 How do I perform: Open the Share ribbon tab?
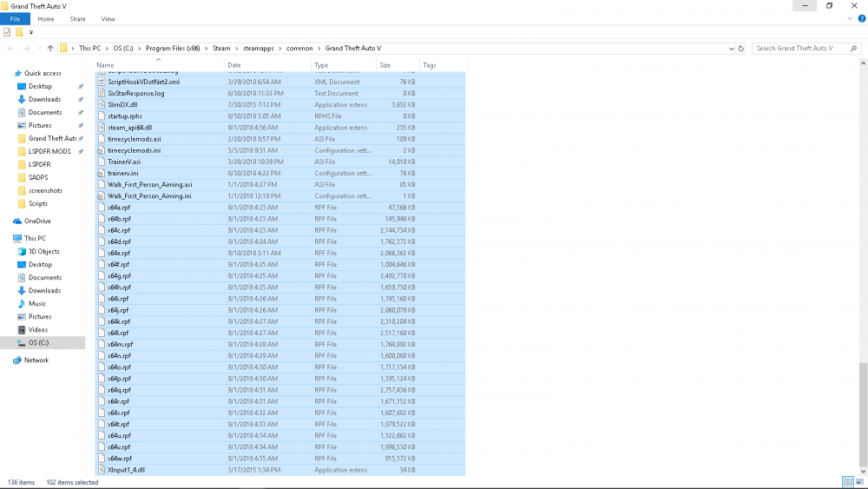point(77,19)
